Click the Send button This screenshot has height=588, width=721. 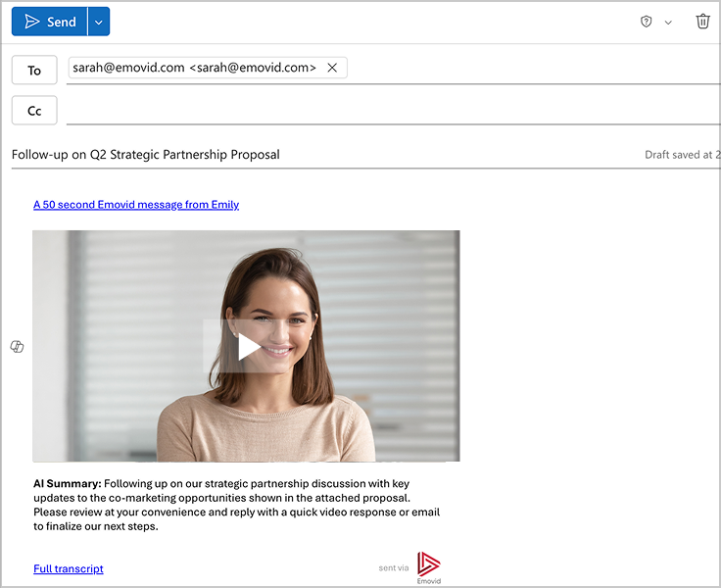click(49, 22)
